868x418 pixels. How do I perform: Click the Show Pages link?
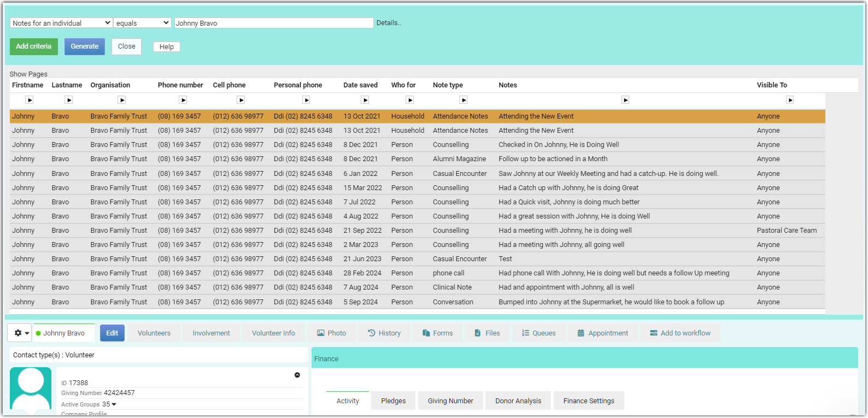click(28, 74)
